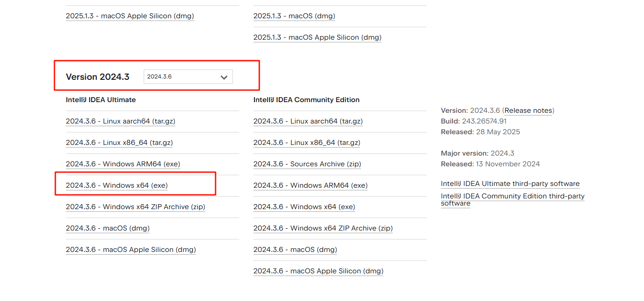Open IntelliJ IDEA Community Edition third-party software link
Image resolution: width=644 pixels, height=301 pixels.
[x=513, y=200]
